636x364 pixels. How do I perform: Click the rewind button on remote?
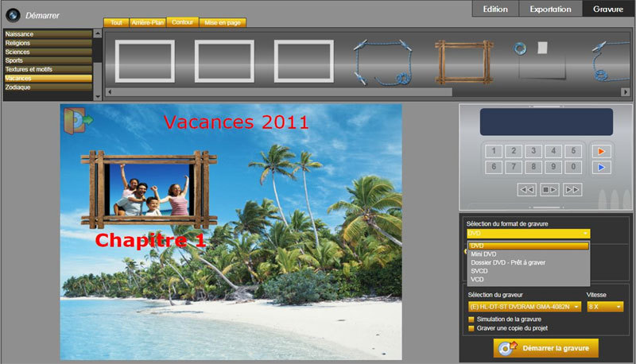[x=526, y=189]
